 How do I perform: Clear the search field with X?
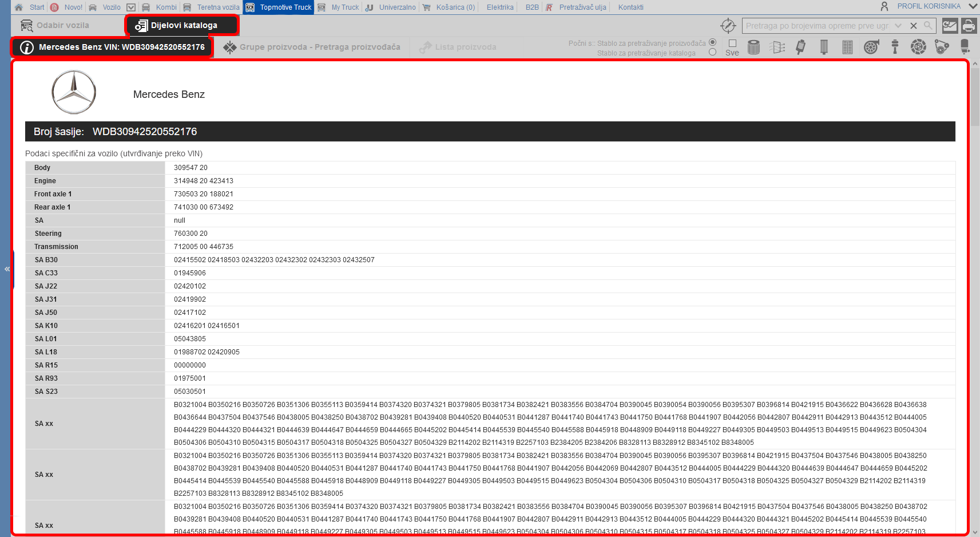pyautogui.click(x=914, y=26)
